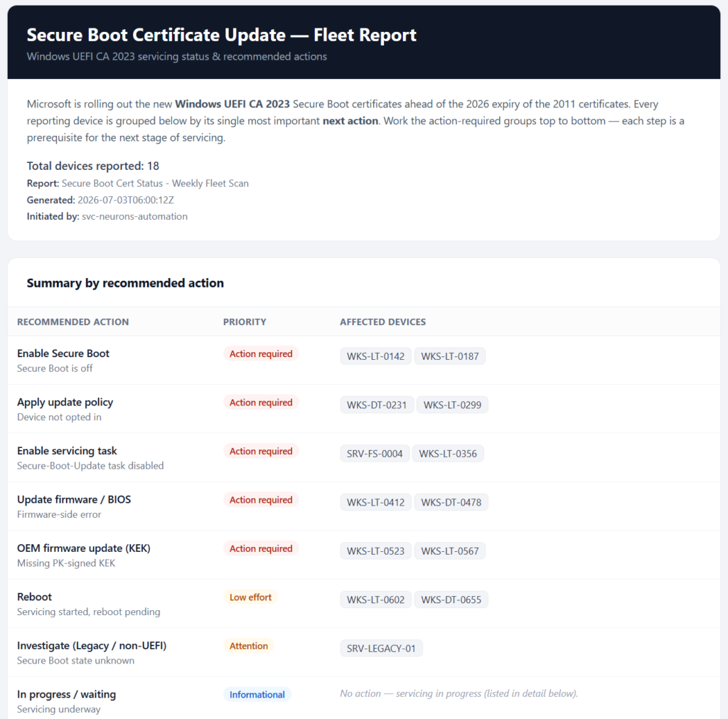Image resolution: width=728 pixels, height=719 pixels.
Task: Click the Servicing underway subtitle
Action: click(58, 710)
